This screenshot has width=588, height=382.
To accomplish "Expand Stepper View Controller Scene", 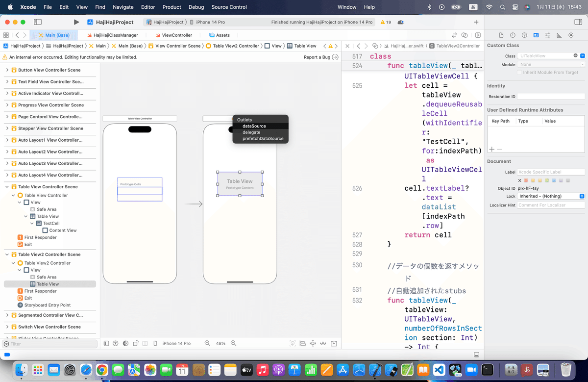I will 7,128.
